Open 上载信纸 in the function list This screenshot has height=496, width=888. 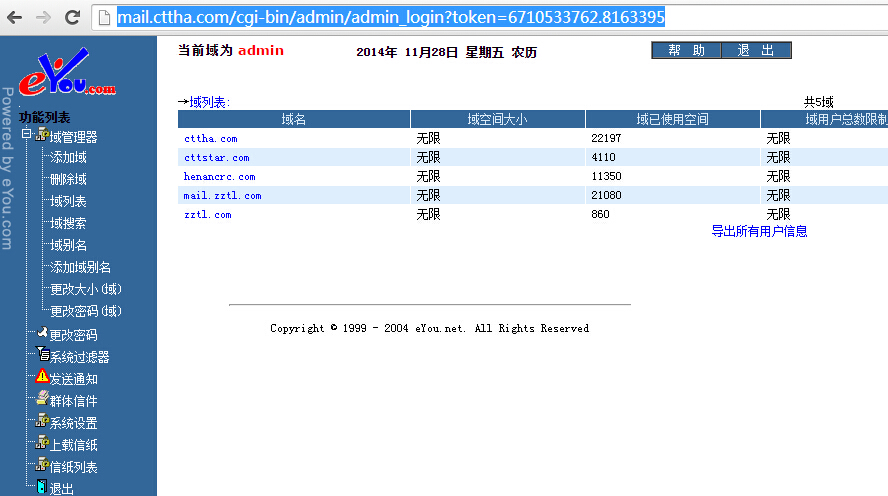coord(73,446)
